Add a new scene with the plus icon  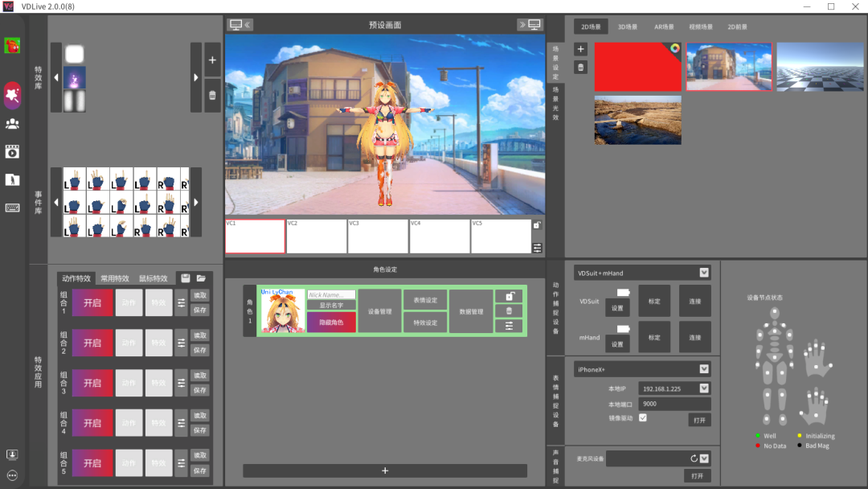click(581, 50)
